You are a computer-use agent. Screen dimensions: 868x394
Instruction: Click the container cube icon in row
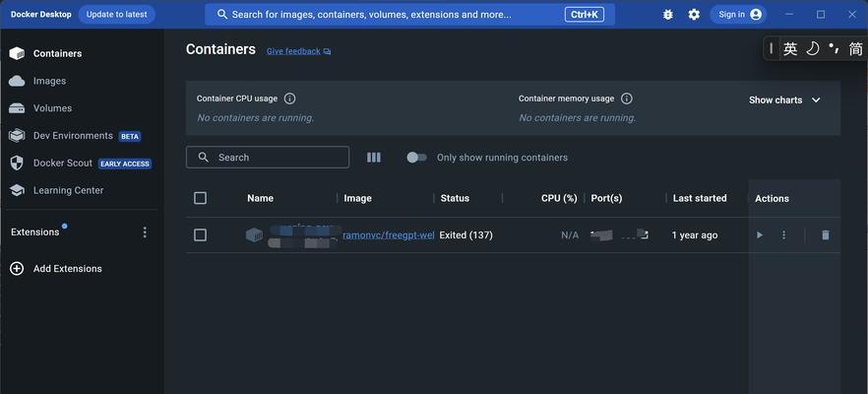(x=254, y=235)
